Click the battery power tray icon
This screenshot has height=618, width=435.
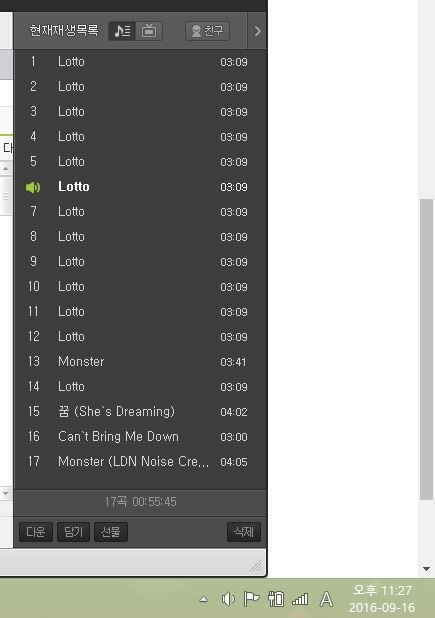[276, 599]
